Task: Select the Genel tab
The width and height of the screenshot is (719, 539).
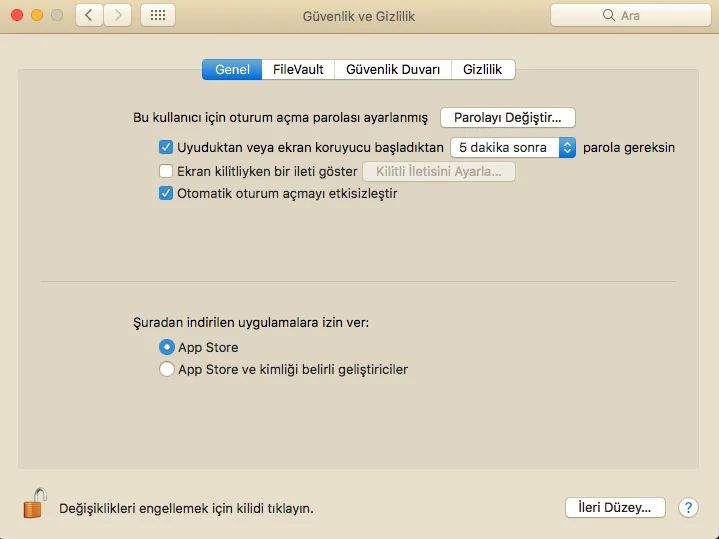Action: coord(232,69)
